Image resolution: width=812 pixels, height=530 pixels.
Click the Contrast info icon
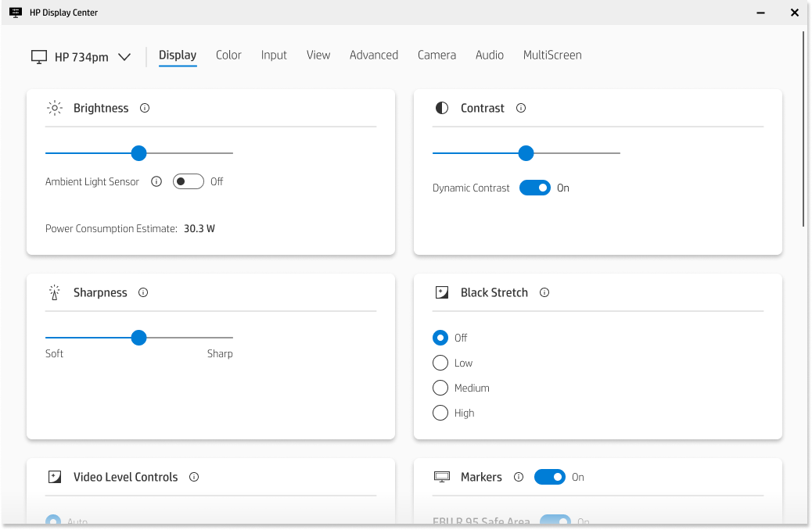point(521,109)
